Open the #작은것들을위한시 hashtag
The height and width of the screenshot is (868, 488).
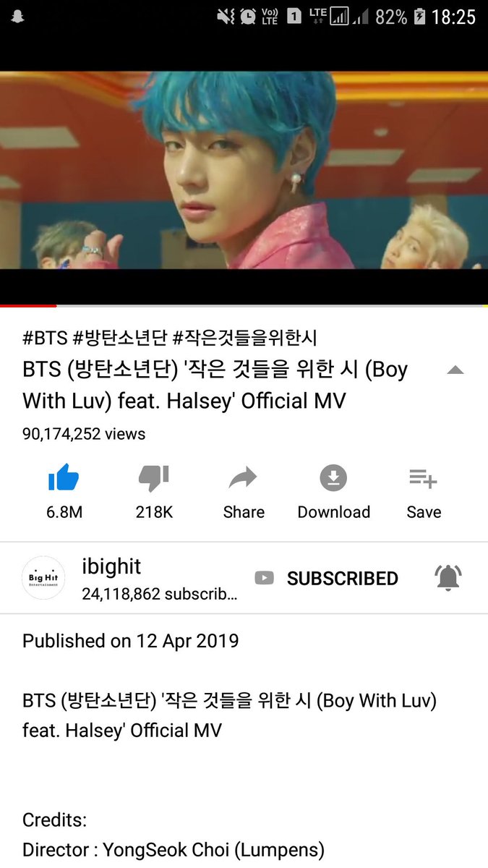(244, 337)
